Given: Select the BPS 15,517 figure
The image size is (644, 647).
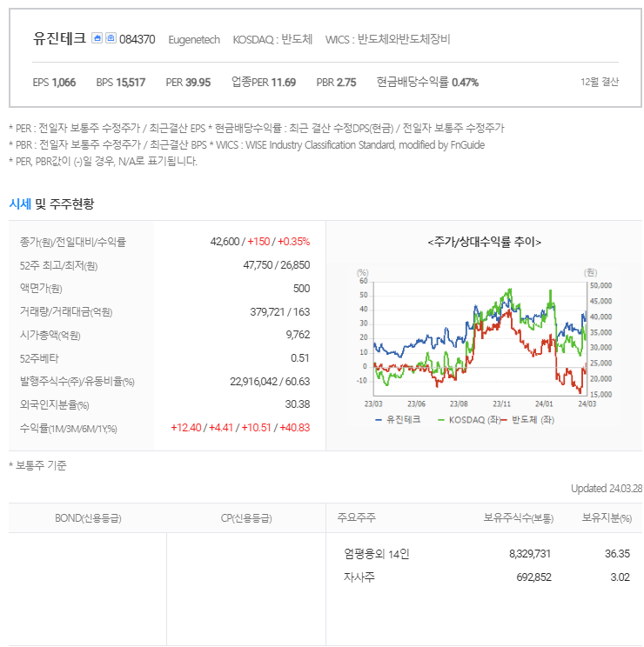Looking at the screenshot, I should pyautogui.click(x=121, y=83).
